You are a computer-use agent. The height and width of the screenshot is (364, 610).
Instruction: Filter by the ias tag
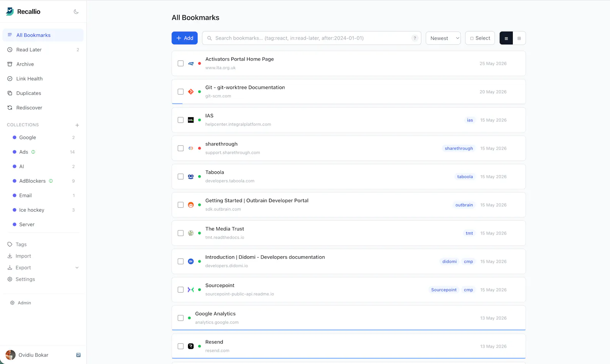(x=470, y=120)
